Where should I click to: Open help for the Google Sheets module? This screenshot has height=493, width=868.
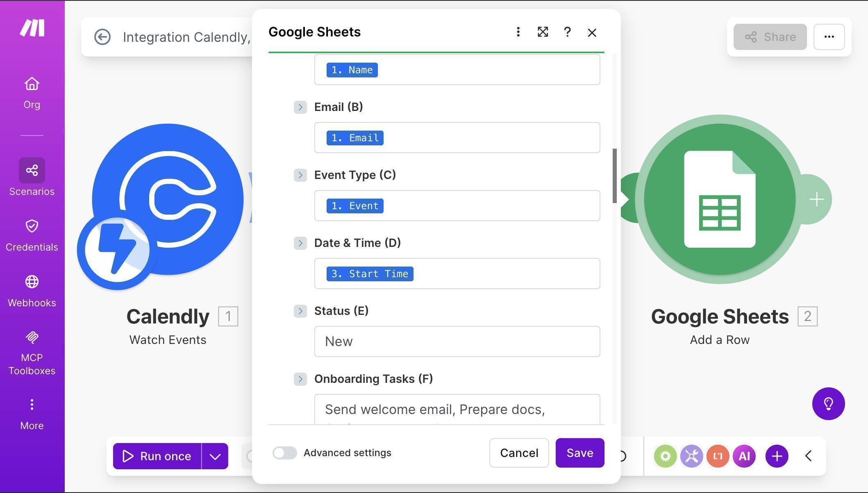coord(567,32)
